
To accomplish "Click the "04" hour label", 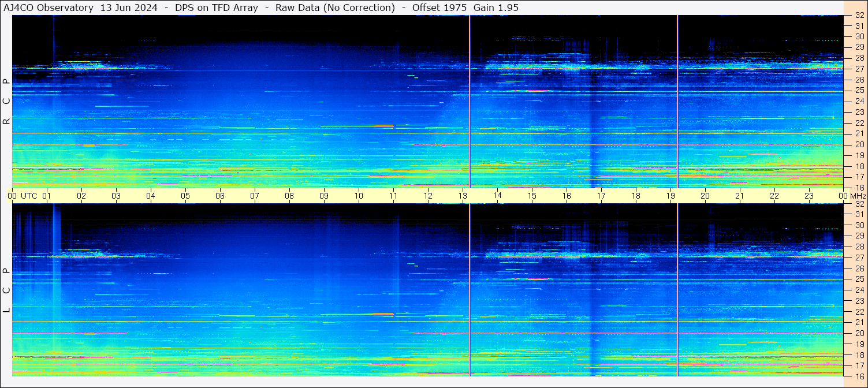I will (x=151, y=196).
